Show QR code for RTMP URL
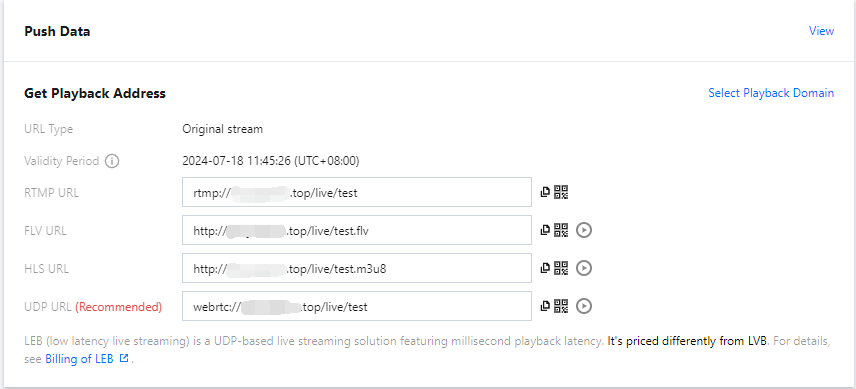 click(x=561, y=192)
